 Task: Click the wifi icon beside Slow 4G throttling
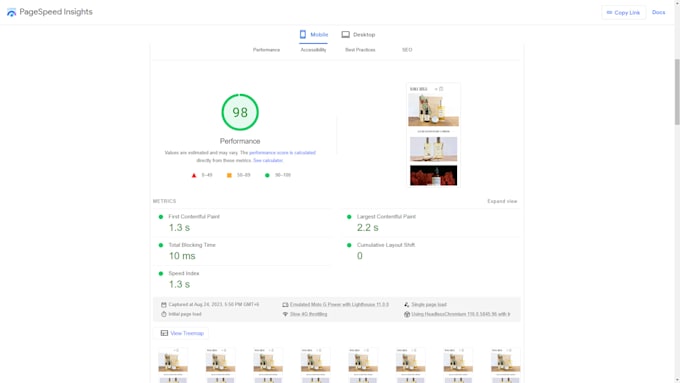[x=285, y=314]
